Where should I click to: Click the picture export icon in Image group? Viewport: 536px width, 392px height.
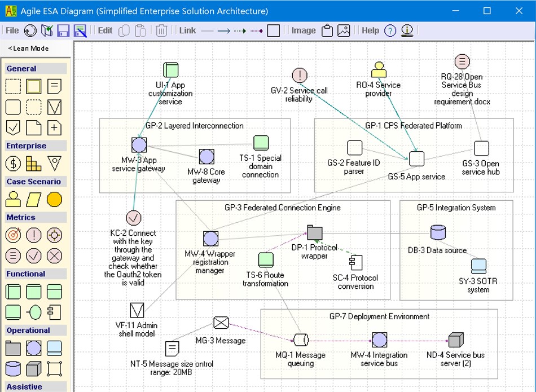(344, 31)
